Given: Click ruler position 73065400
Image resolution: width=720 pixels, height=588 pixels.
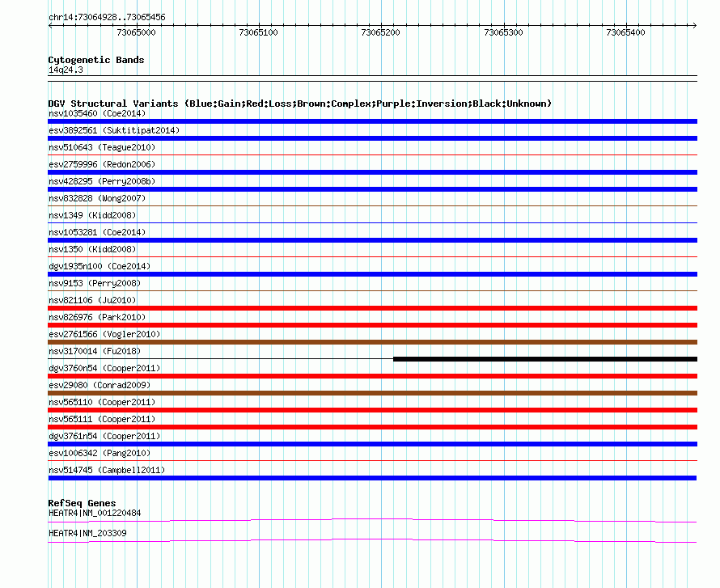Looking at the screenshot, I should [x=626, y=32].
